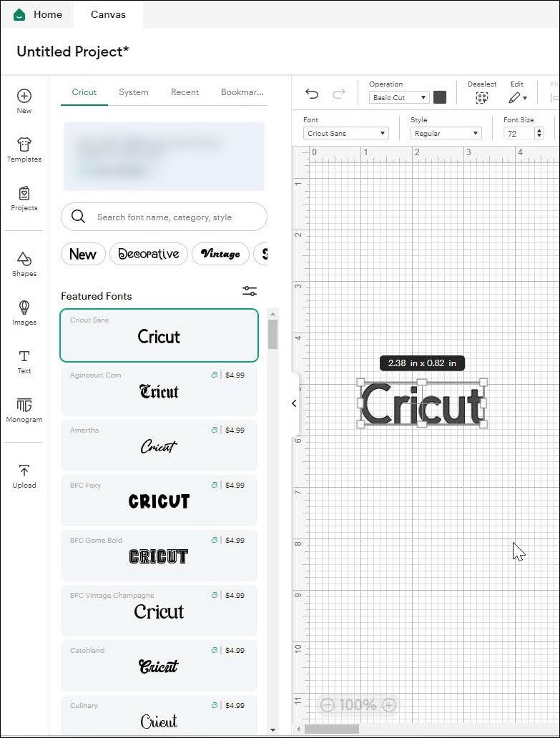Click the green Cricut home logo

pyautogui.click(x=19, y=14)
